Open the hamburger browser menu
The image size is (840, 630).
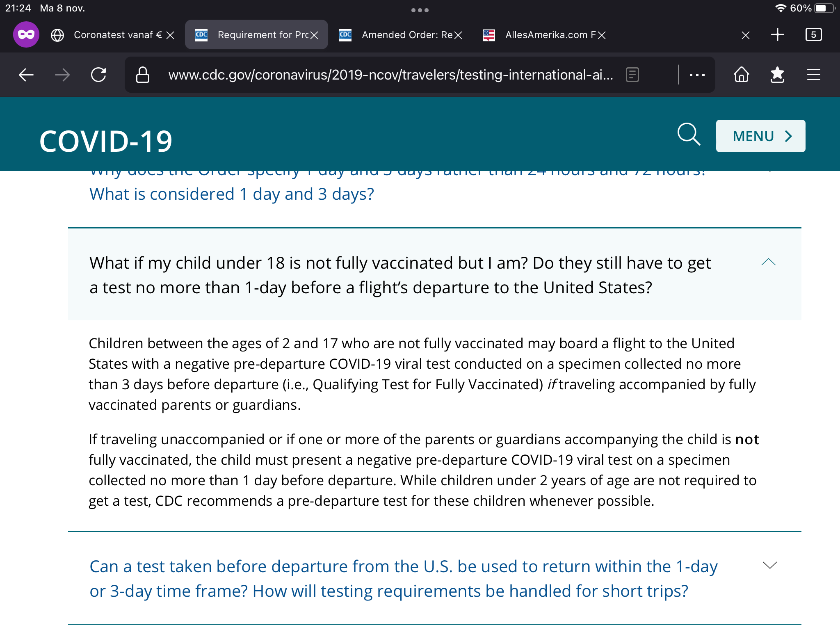point(813,75)
